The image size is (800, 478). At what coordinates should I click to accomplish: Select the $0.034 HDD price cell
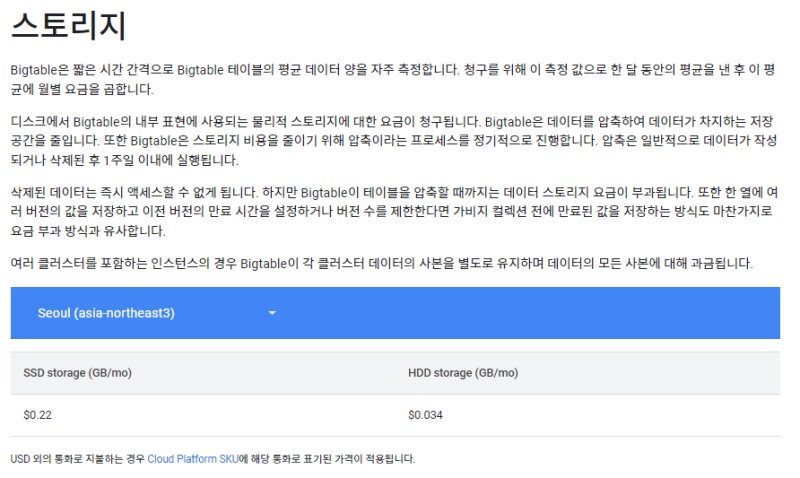pyautogui.click(x=425, y=414)
